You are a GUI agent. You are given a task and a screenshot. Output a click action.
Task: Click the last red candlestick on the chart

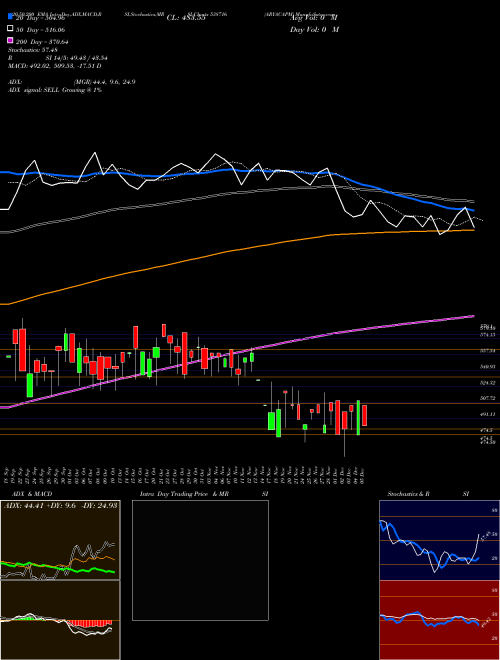(364, 415)
